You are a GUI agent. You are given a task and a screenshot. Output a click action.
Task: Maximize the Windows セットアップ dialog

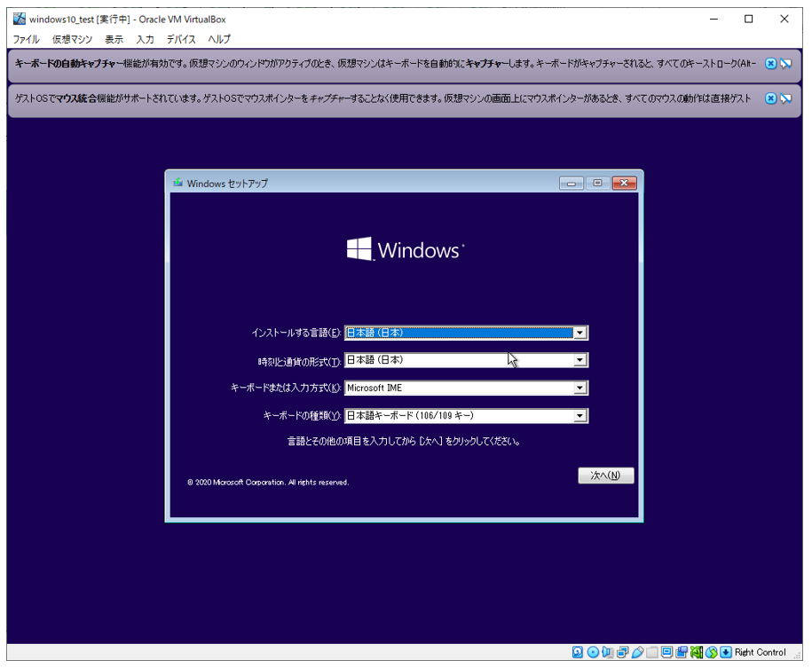(x=597, y=183)
